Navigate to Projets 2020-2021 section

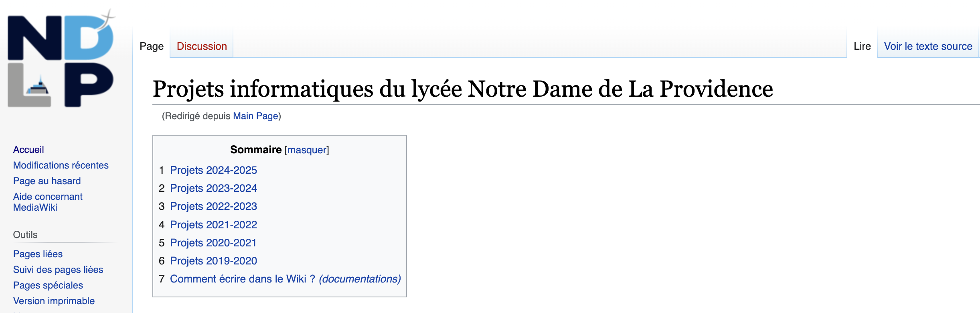(x=213, y=243)
